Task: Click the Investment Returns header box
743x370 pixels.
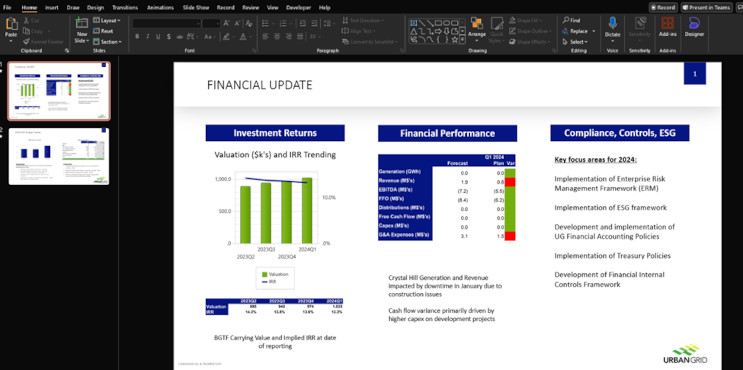Action: click(275, 133)
